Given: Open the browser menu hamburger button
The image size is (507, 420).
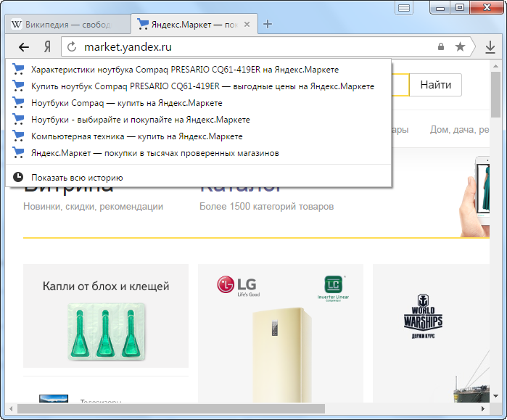Looking at the screenshot, I should [404, 7].
